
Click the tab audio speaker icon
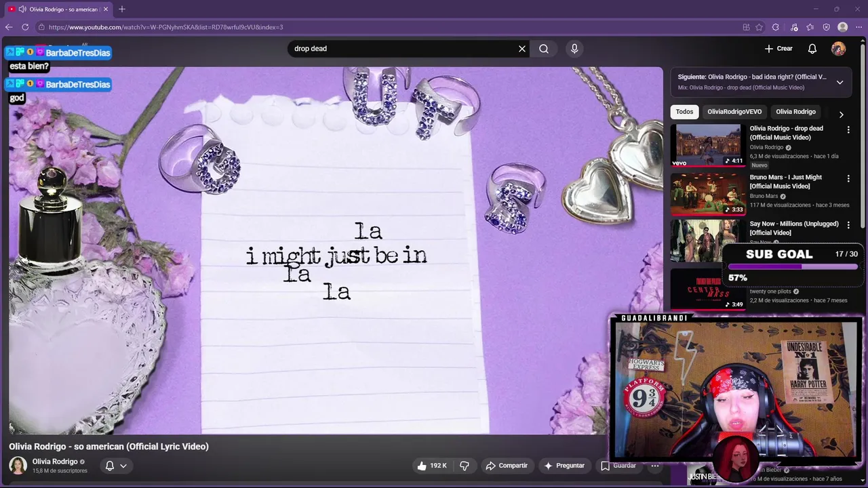(x=22, y=9)
